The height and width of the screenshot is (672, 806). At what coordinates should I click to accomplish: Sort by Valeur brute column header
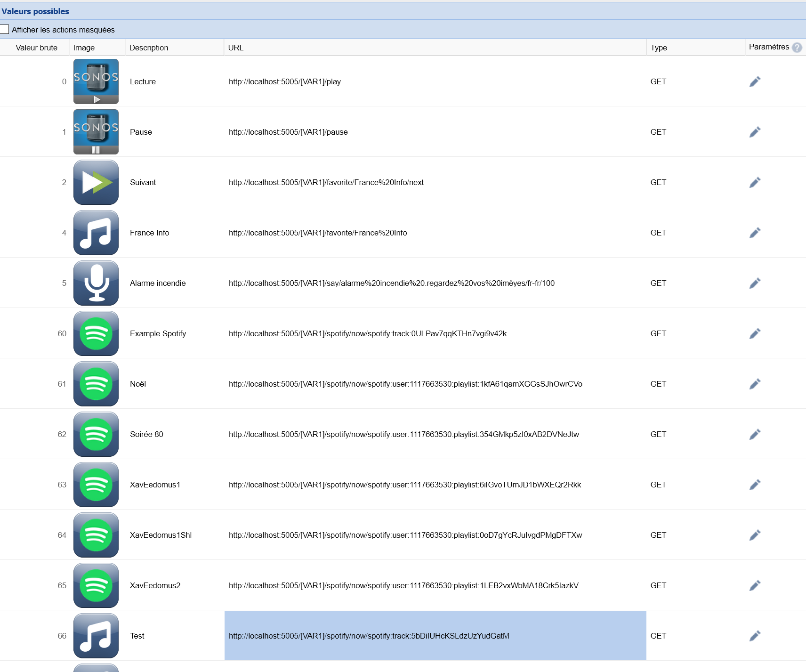tap(35, 48)
